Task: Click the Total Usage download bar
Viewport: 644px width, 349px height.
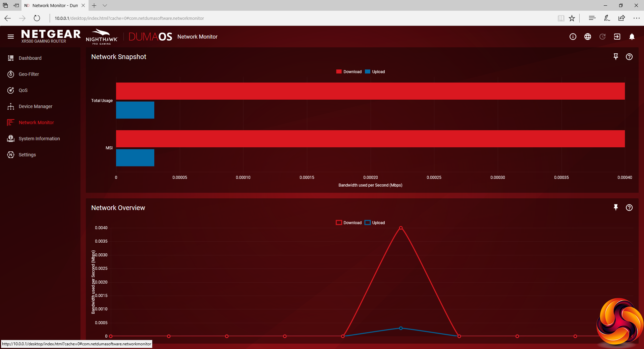Action: (x=370, y=91)
